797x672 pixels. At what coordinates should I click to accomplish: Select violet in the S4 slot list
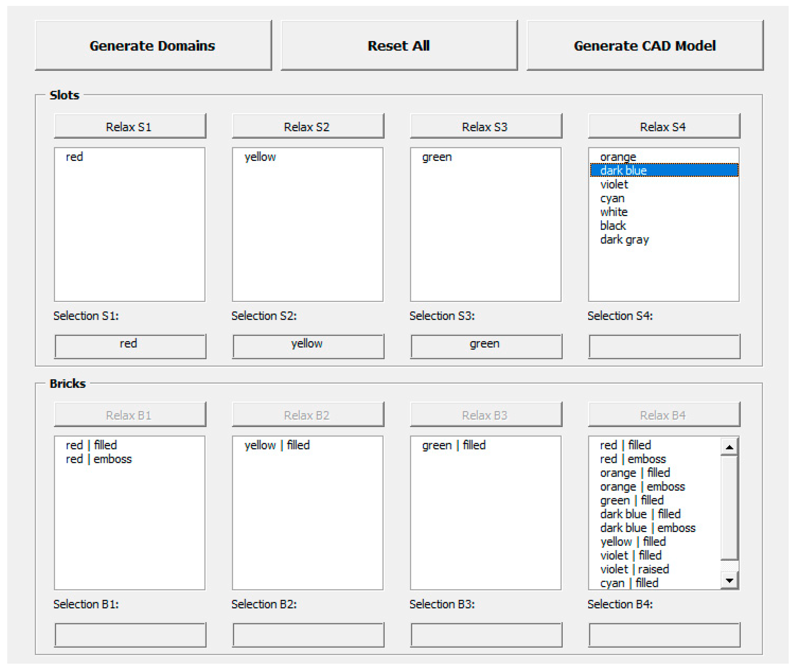(614, 184)
